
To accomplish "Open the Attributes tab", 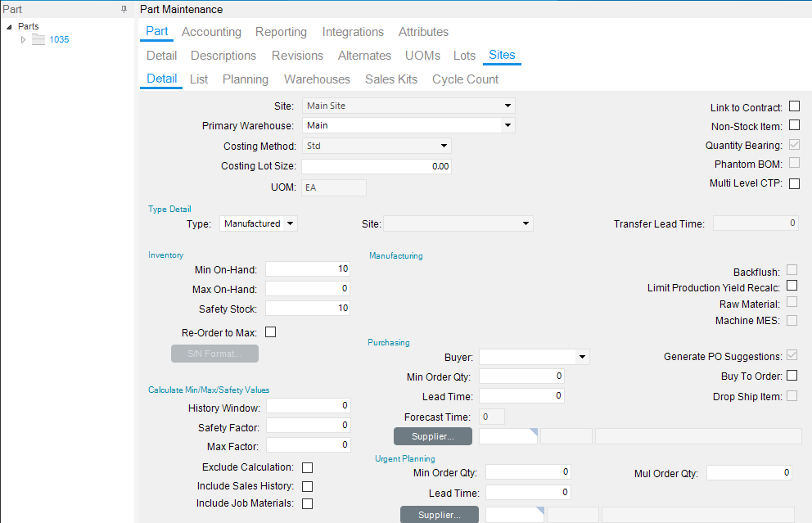I will coord(423,32).
